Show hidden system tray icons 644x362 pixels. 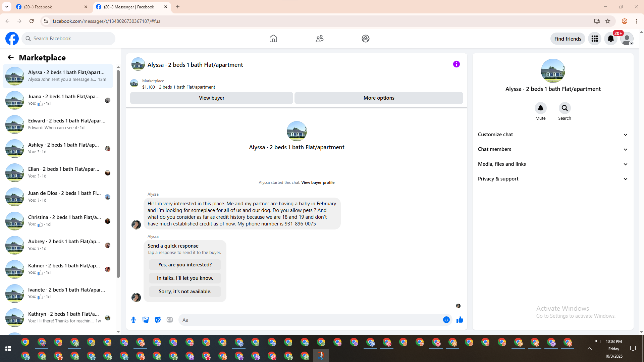coord(590,349)
